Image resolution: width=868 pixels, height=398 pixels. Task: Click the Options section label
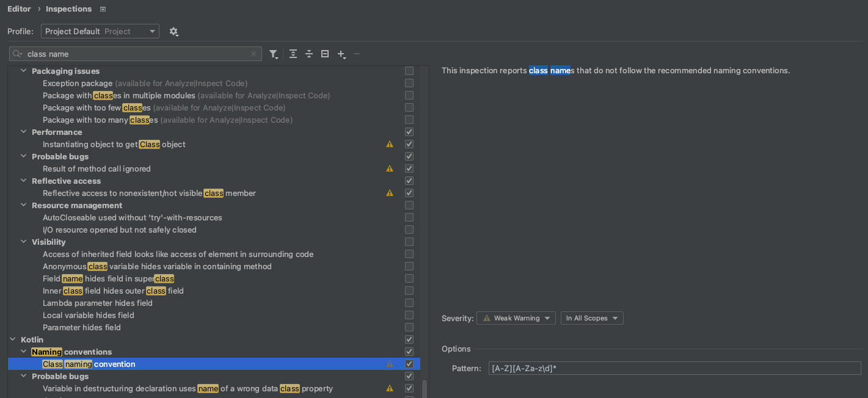[x=456, y=349]
